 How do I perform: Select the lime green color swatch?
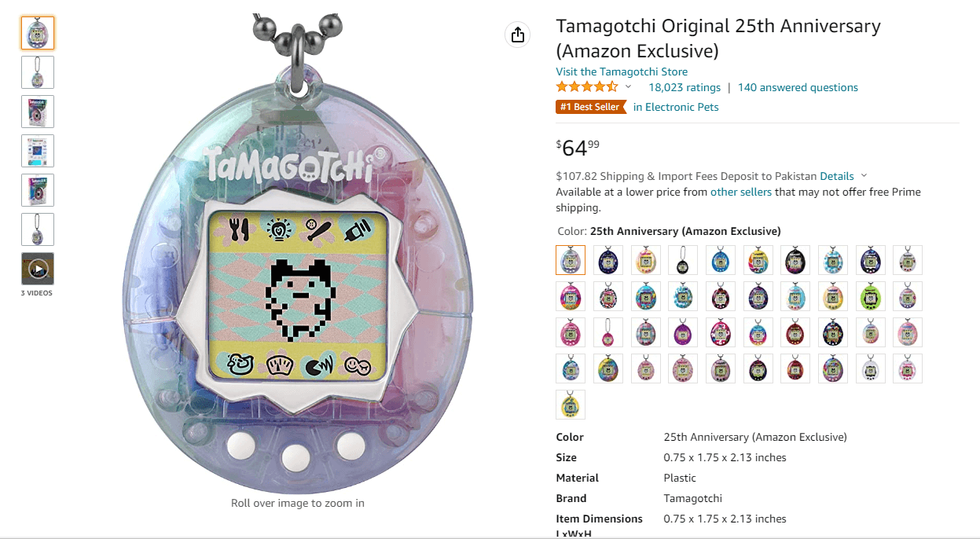[870, 296]
